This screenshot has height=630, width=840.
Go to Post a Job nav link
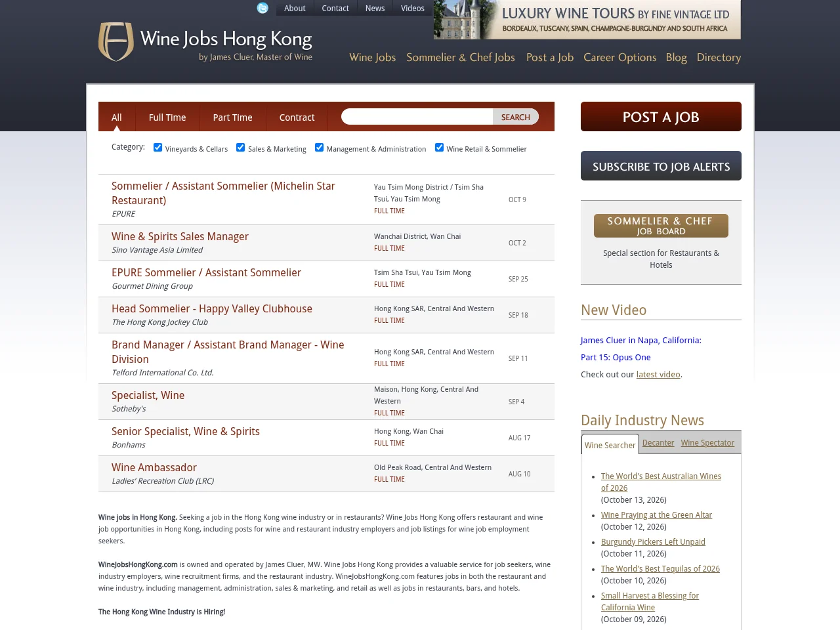click(550, 58)
